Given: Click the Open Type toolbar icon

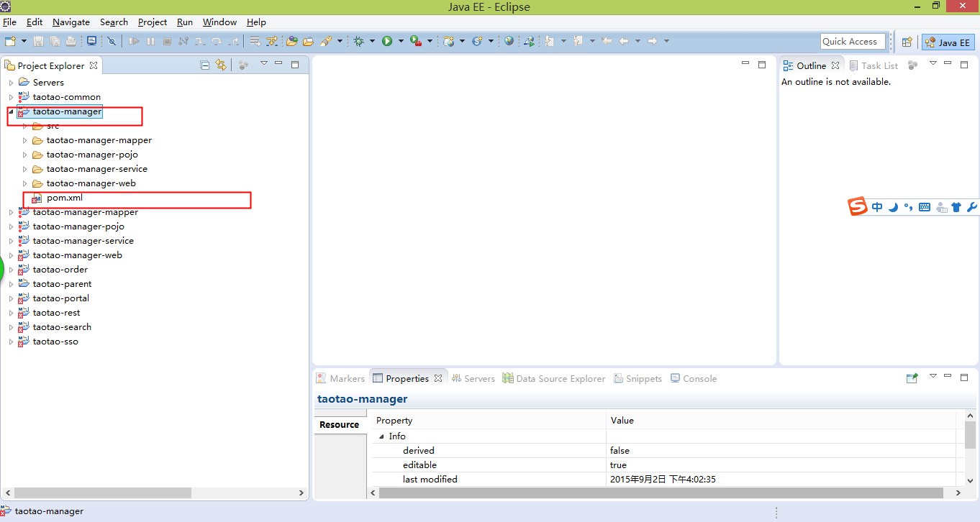Looking at the screenshot, I should pyautogui.click(x=292, y=41).
